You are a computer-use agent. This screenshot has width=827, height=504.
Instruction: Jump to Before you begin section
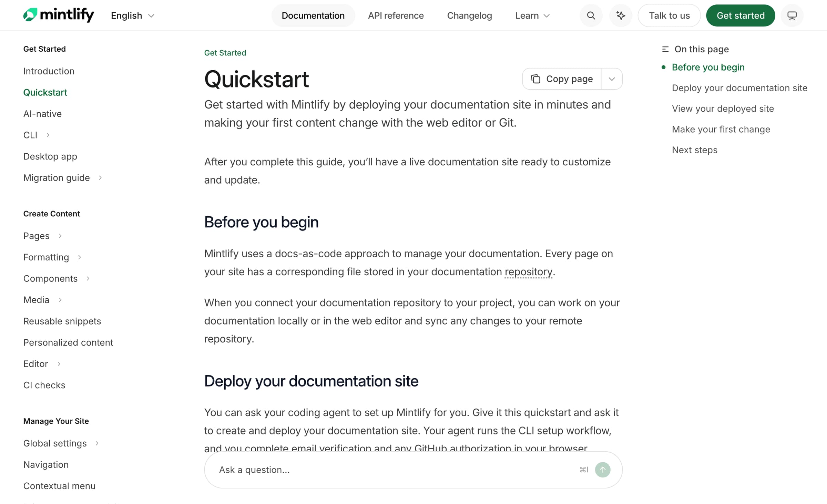click(x=708, y=67)
